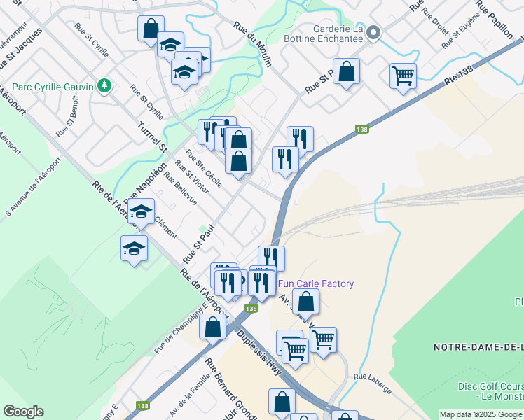Open the shopping bag marker on Rue St Paul north
Viewport: 524px width, 420px height.
pyautogui.click(x=346, y=73)
